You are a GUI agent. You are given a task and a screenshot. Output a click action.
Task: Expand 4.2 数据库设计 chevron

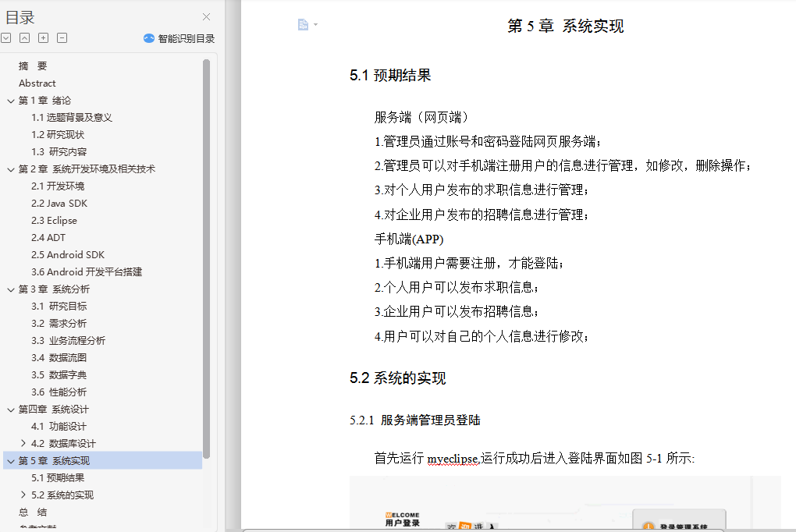(23, 443)
